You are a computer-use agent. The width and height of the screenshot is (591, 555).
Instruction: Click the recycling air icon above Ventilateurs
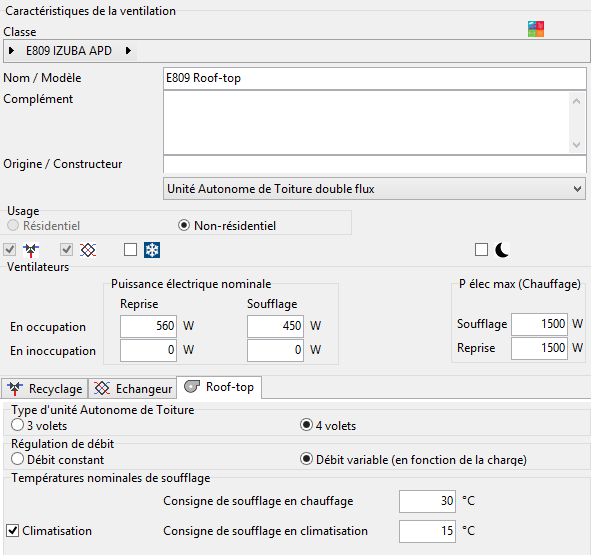tap(31, 250)
